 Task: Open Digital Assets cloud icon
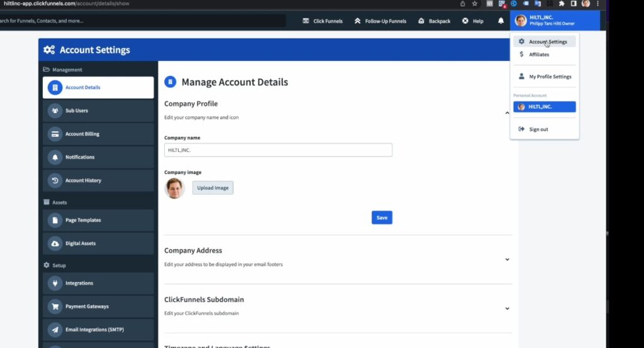point(55,243)
